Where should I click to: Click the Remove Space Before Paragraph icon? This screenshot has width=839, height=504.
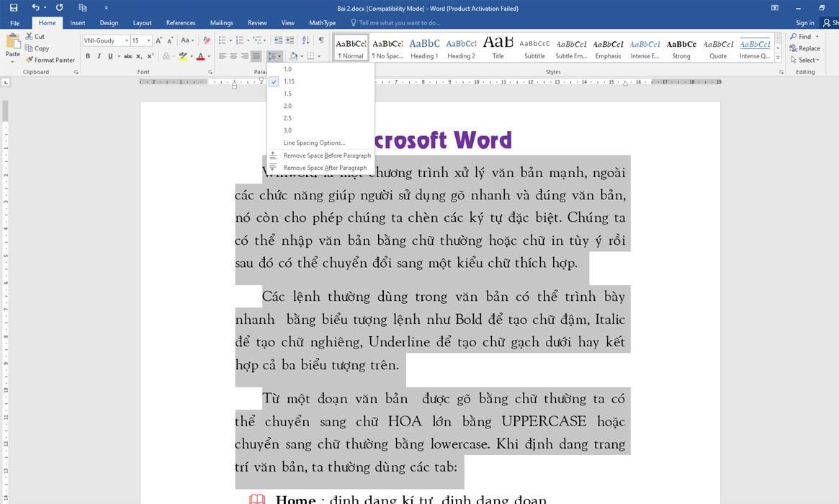(x=273, y=155)
